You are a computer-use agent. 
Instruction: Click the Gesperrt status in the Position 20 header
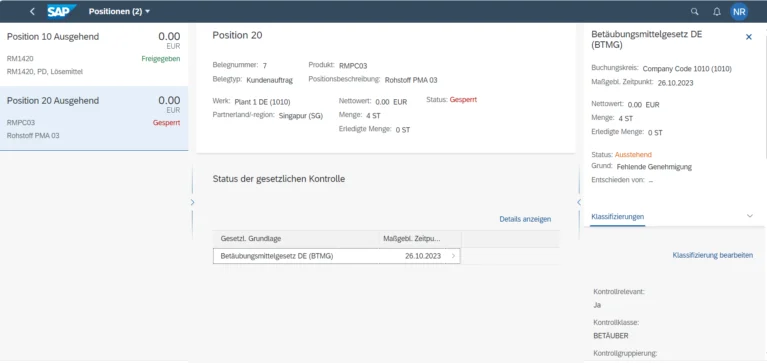point(463,100)
